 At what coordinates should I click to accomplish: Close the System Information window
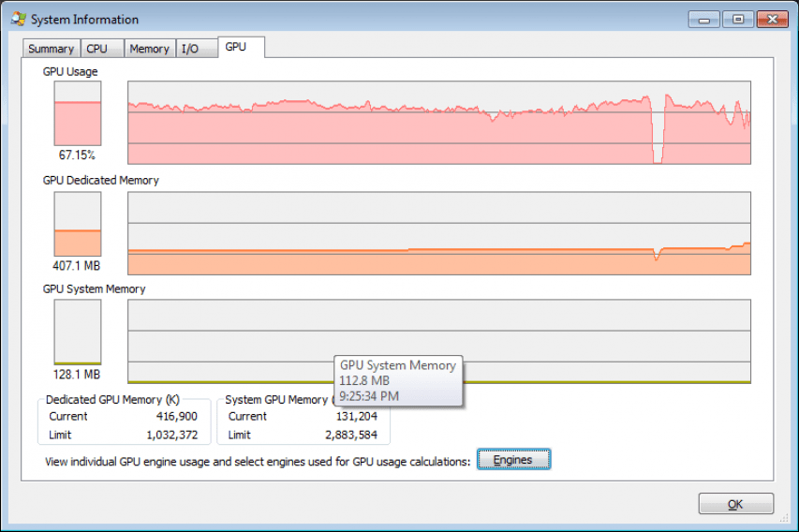tap(773, 20)
